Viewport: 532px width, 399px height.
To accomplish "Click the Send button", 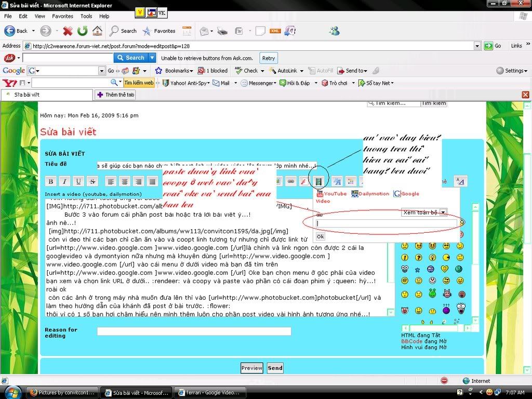I will [275, 368].
